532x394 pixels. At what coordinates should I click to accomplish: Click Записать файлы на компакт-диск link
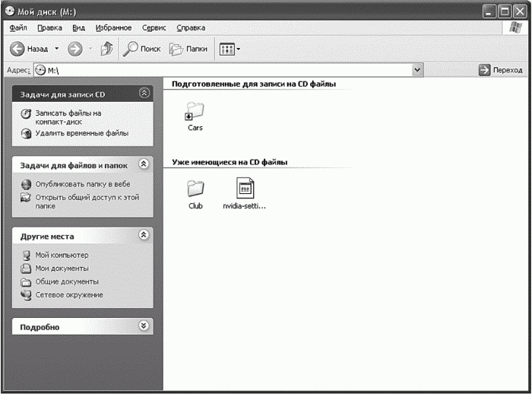click(68, 118)
